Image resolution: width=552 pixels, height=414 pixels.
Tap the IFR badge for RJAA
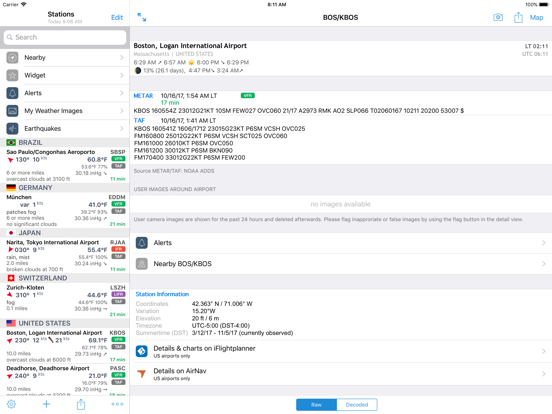tap(118, 249)
